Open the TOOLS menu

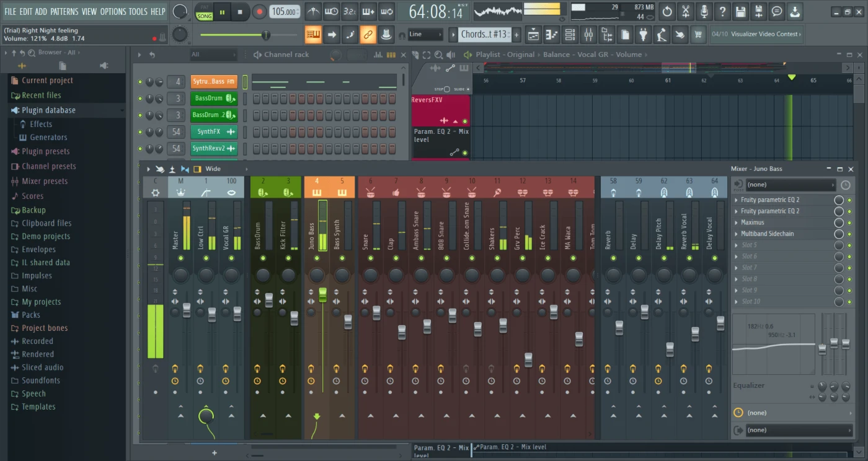point(138,11)
